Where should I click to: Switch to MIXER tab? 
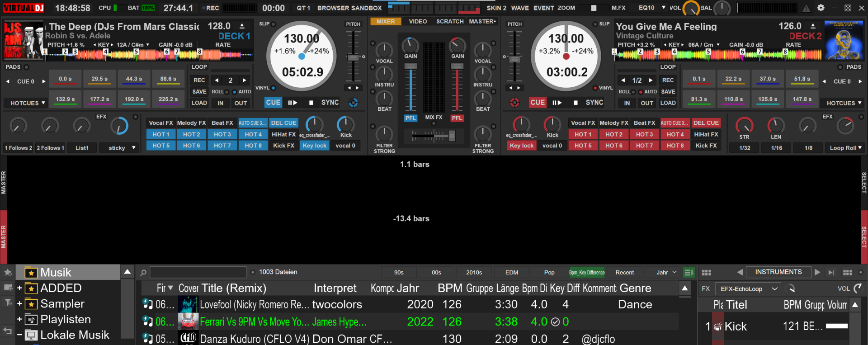click(x=386, y=21)
